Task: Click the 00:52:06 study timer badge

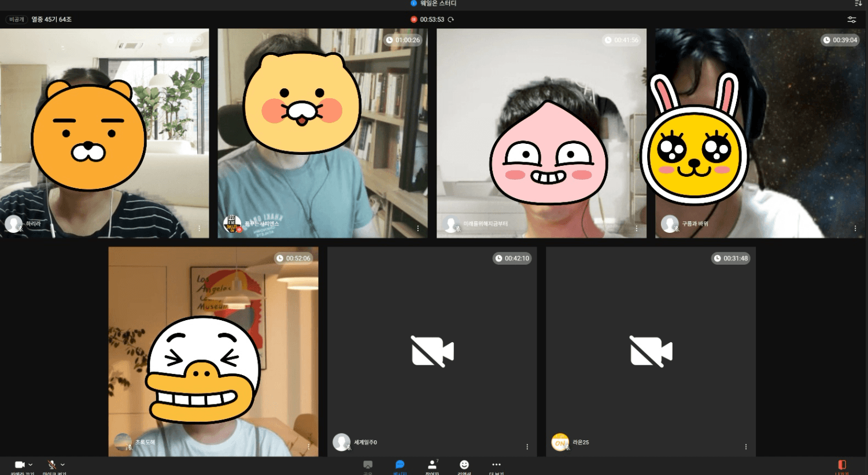Action: pos(294,258)
